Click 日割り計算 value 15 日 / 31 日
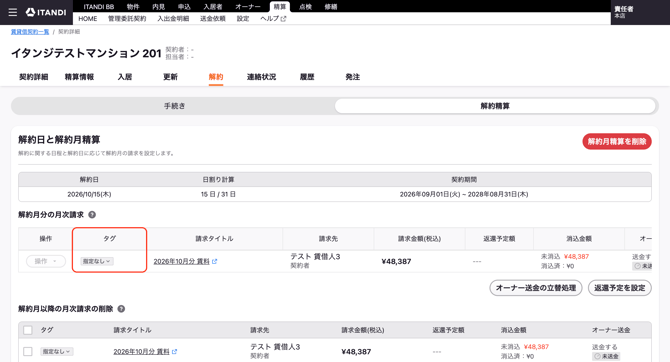This screenshot has height=362, width=670. coord(218,194)
